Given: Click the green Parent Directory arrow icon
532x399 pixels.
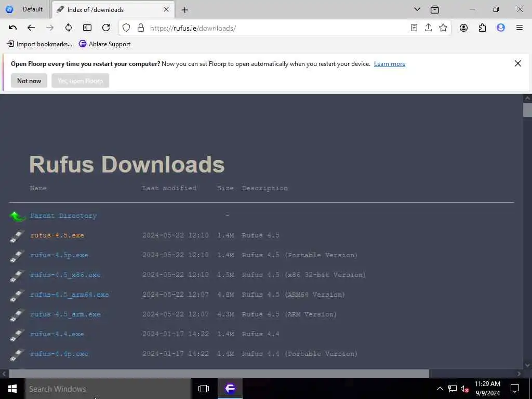Looking at the screenshot, I should pos(17,216).
